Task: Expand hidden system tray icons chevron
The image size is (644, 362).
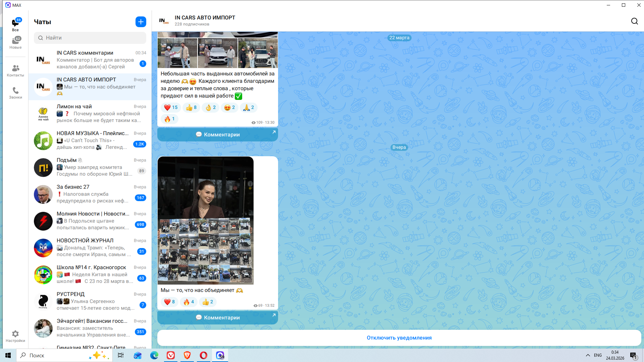Action: tap(588, 355)
